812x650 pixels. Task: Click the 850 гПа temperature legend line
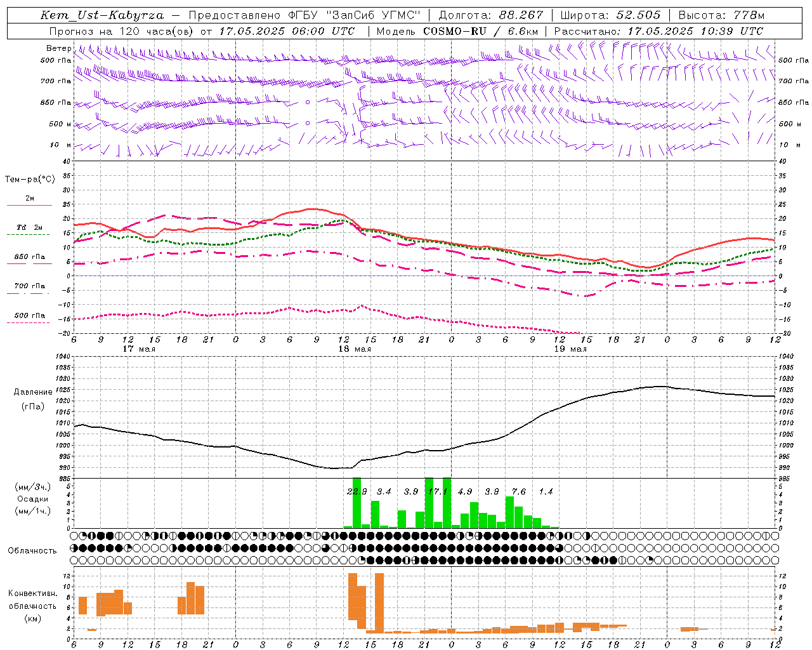coord(29,263)
